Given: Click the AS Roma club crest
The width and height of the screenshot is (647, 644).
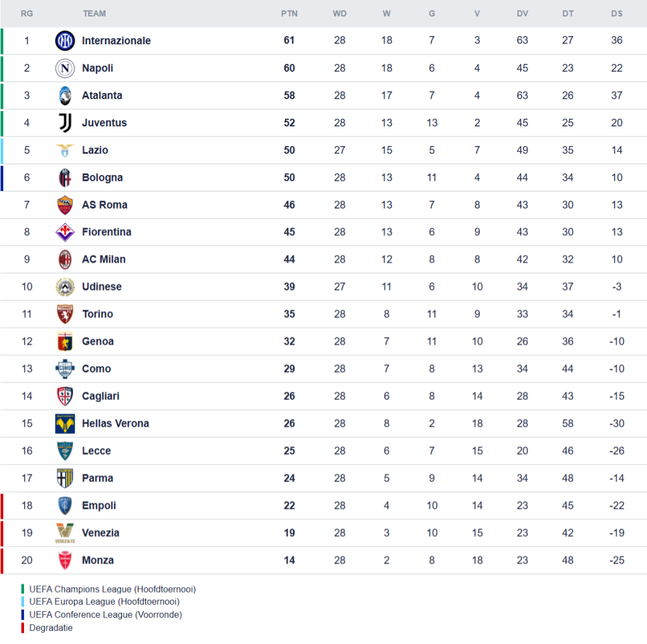Looking at the screenshot, I should tap(64, 205).
